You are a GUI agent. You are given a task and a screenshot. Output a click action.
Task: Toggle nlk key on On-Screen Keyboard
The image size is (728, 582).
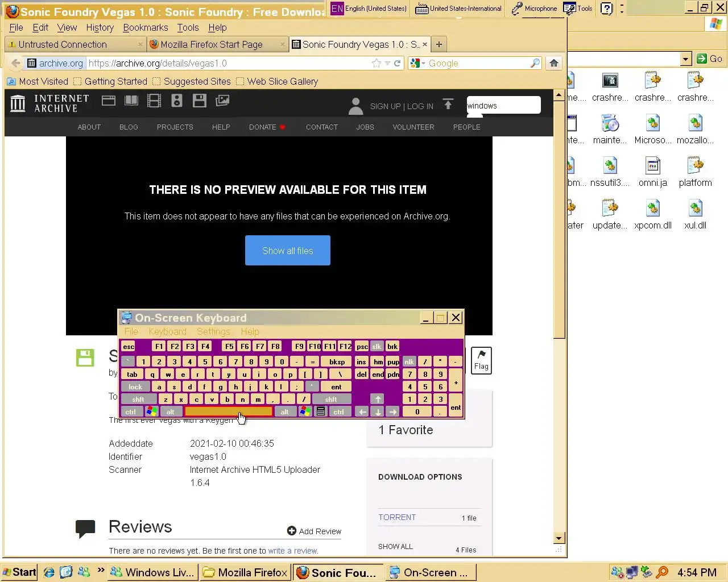click(x=409, y=361)
